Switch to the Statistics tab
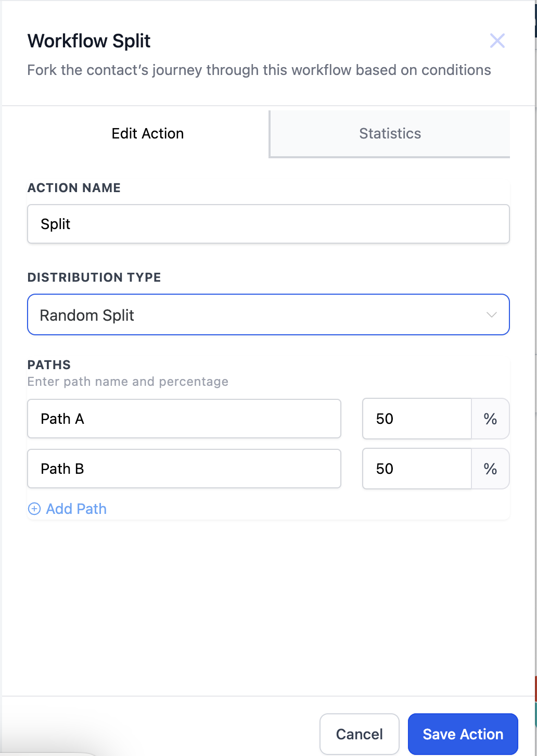The image size is (537, 756). [390, 134]
